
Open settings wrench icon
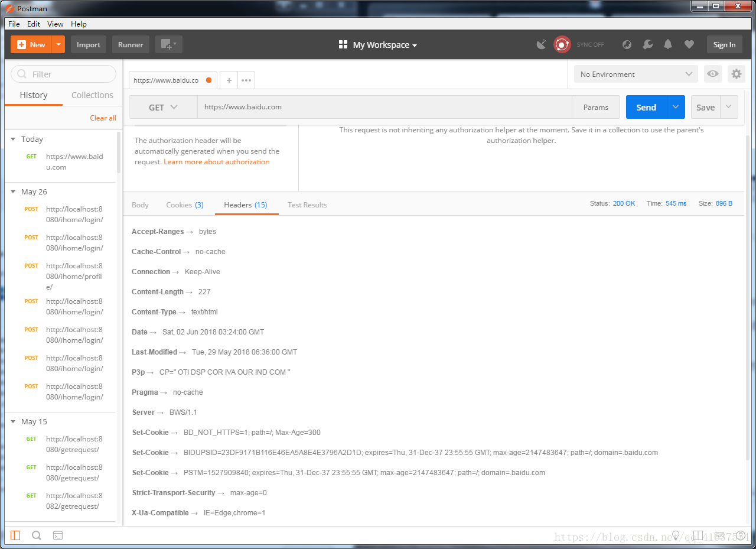647,44
